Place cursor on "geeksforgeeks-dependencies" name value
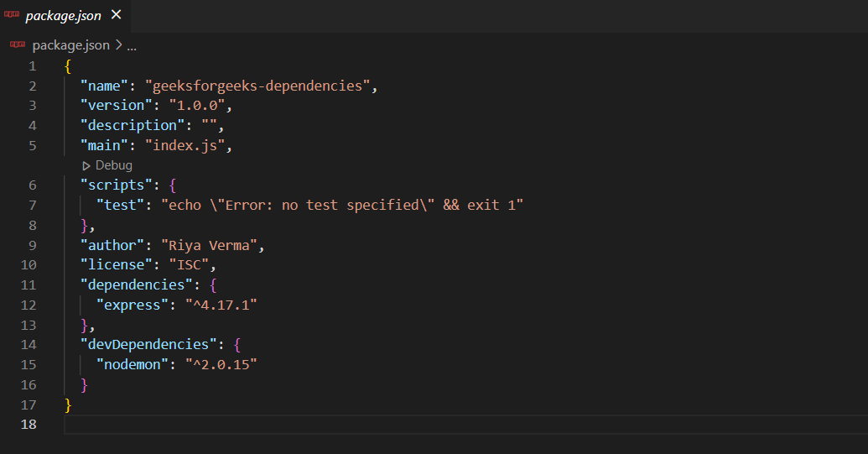 pyautogui.click(x=257, y=86)
